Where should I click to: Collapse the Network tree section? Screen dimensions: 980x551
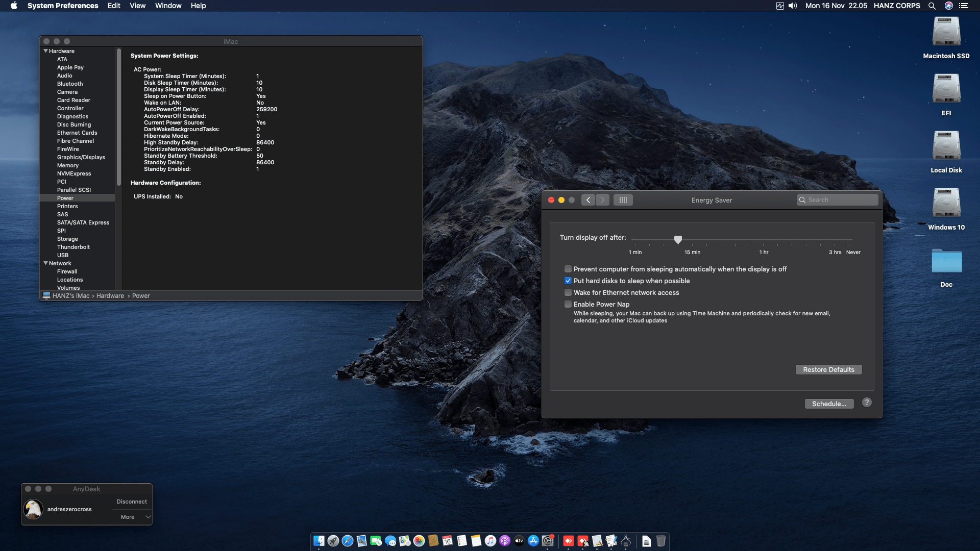tap(45, 263)
